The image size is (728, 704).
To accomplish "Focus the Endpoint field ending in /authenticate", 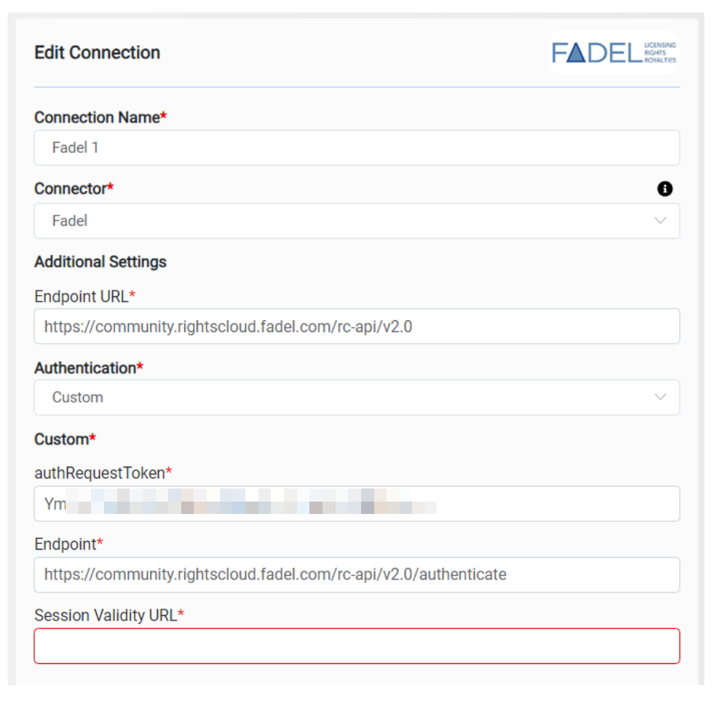I will 357,574.
